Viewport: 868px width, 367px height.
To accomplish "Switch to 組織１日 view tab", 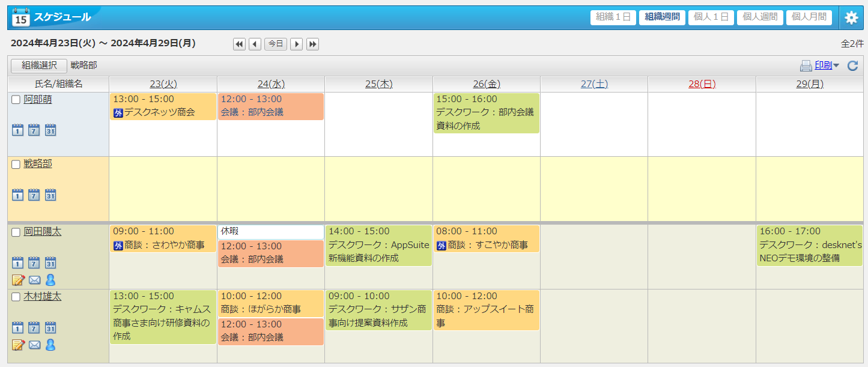I will coord(613,17).
